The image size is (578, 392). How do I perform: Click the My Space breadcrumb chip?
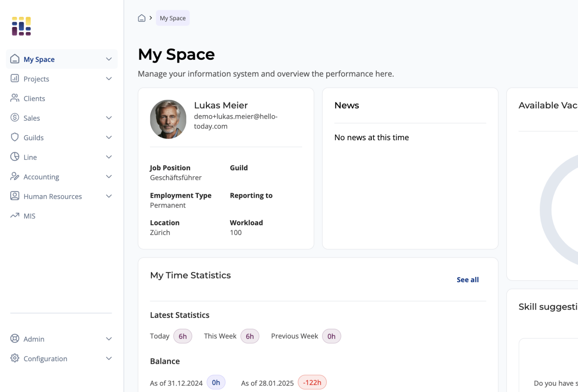pyautogui.click(x=173, y=18)
